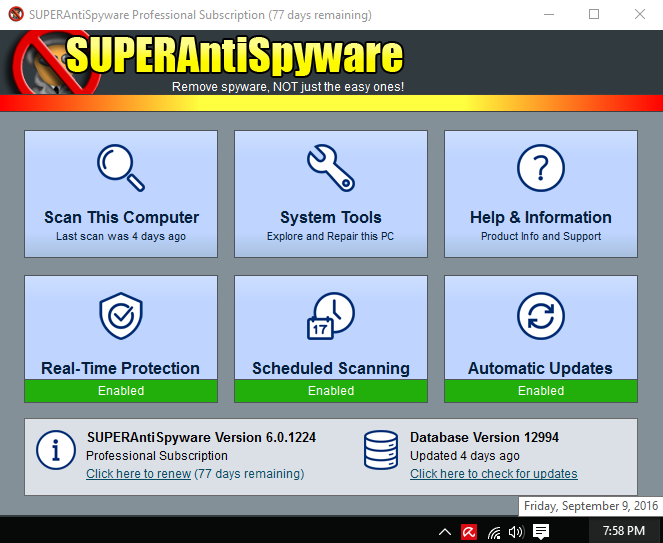This screenshot has width=663, height=543.
Task: Click 'Remove spyware, NOT just the easy ones!' tagline
Action: (288, 87)
